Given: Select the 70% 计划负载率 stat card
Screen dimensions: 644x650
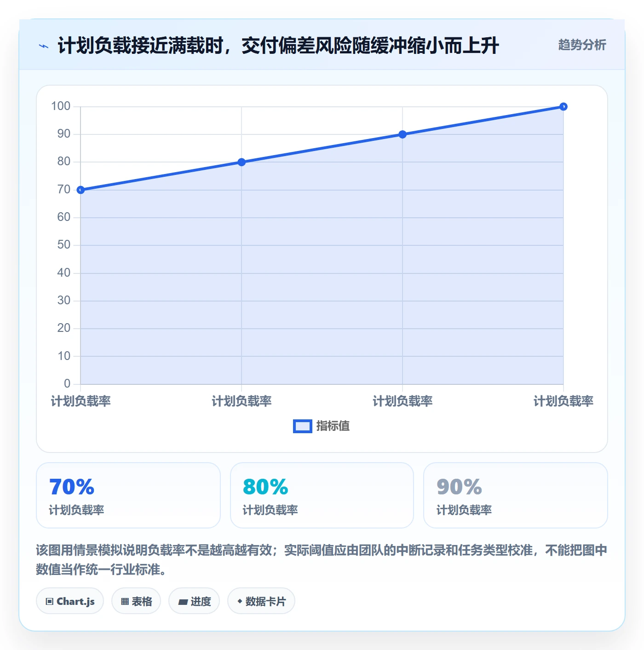Looking at the screenshot, I should pos(128,495).
